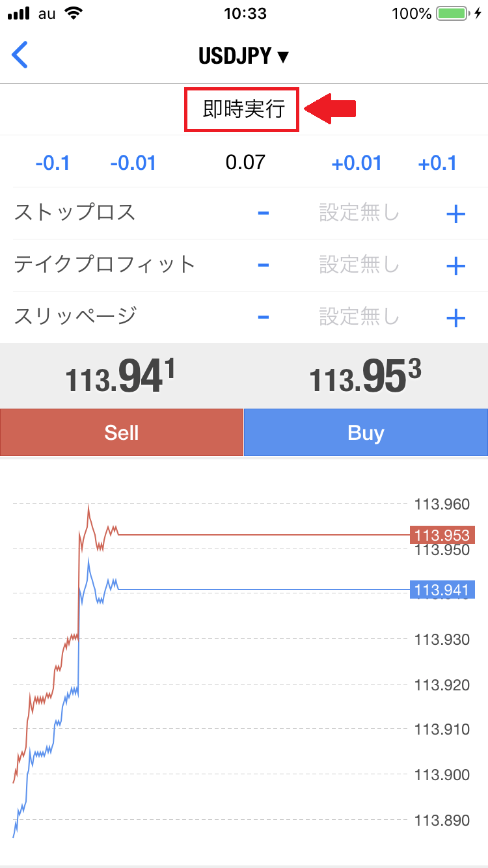The image size is (488, 868).
Task: Decrease lot volume by 0.1
Action: (53, 162)
